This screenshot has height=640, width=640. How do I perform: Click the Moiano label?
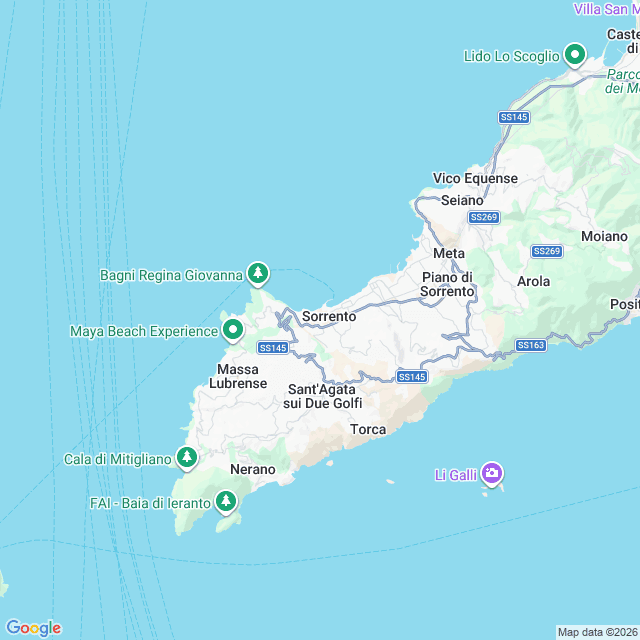[x=604, y=236]
